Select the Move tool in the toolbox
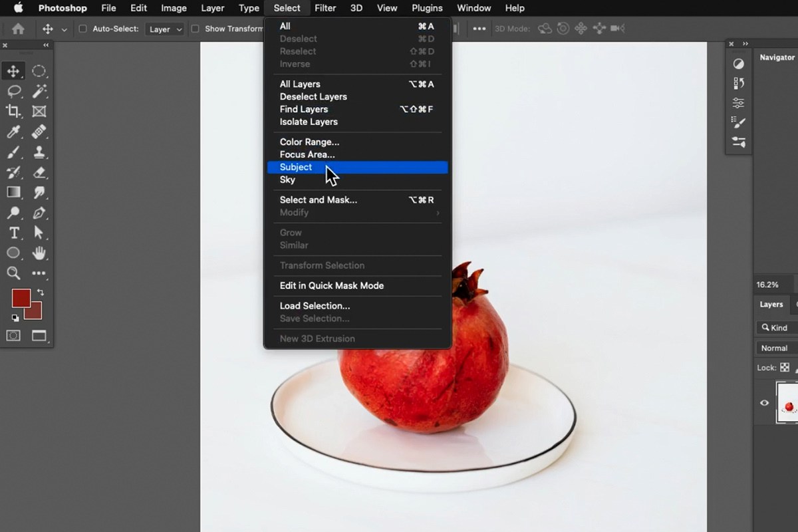This screenshot has width=798, height=532. pyautogui.click(x=13, y=71)
